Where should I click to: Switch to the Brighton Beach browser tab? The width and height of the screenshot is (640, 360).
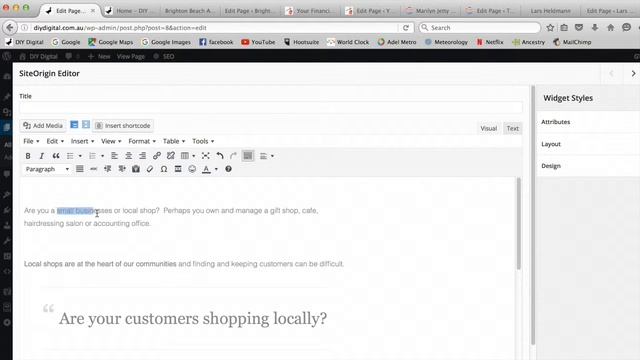click(x=189, y=11)
